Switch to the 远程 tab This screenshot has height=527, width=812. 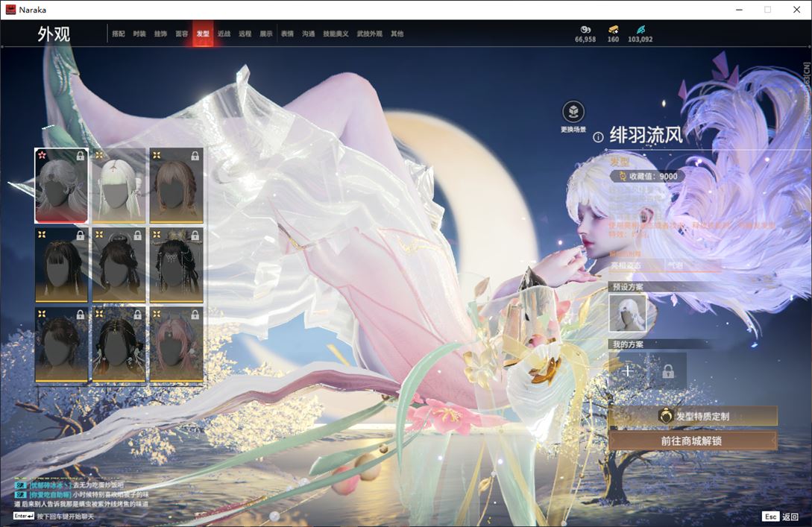click(x=245, y=34)
